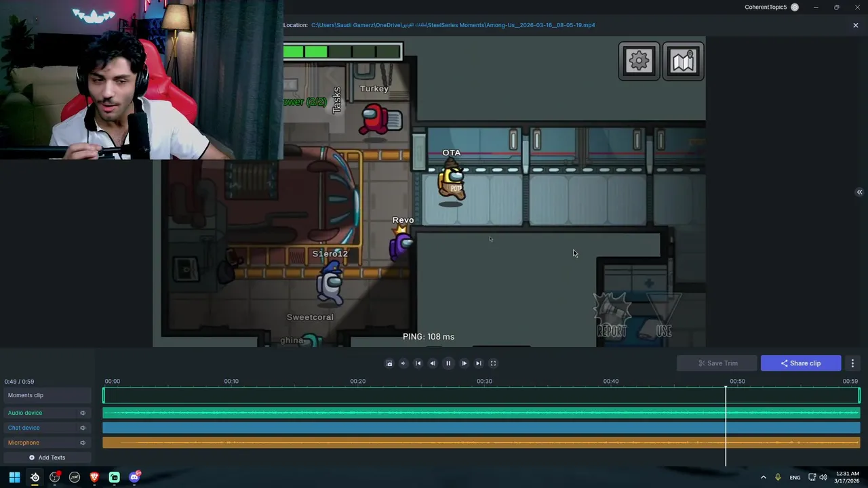Open Brave browser from the taskbar
Viewport: 868px width, 488px height.
[x=94, y=477]
